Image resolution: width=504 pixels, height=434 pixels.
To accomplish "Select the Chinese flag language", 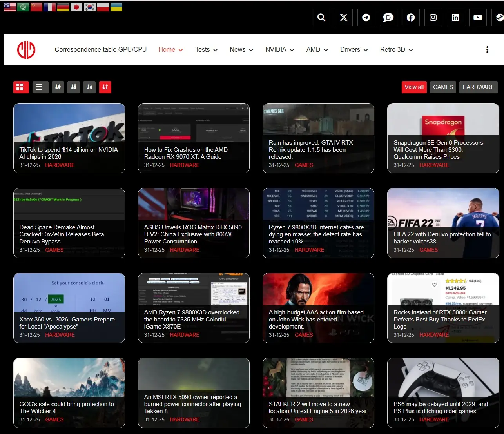I will (x=36, y=7).
